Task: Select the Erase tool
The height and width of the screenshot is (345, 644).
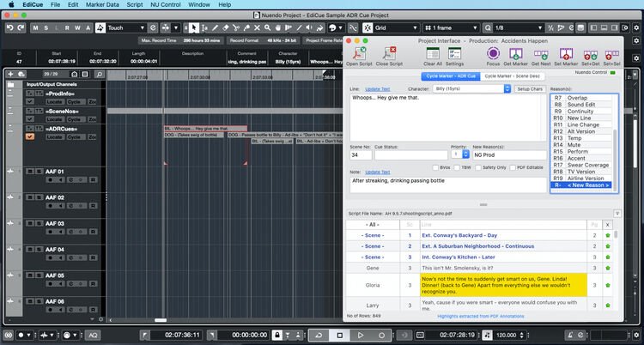Action: [226, 28]
